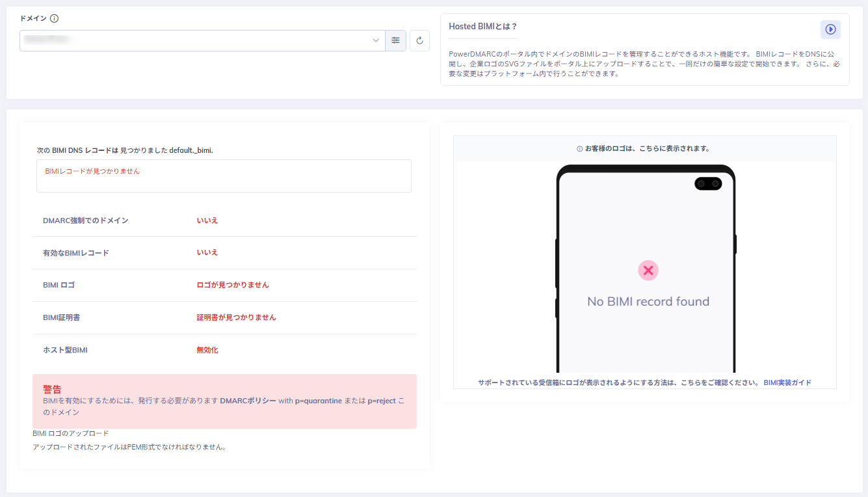Click inside the domain input field
The image size is (868, 497).
(195, 40)
